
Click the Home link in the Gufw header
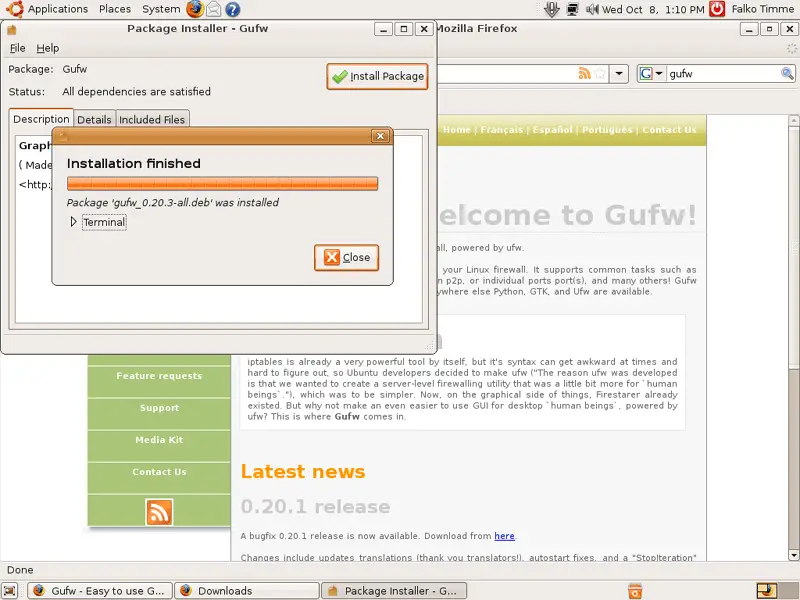pyautogui.click(x=457, y=130)
